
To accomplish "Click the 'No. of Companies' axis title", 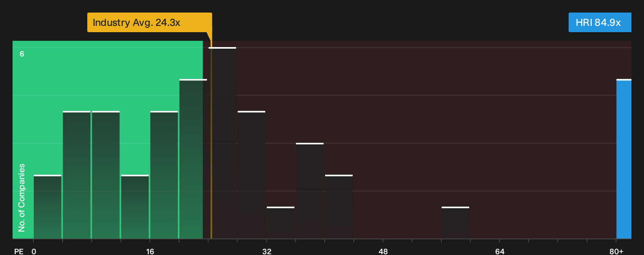I will click(x=22, y=198).
